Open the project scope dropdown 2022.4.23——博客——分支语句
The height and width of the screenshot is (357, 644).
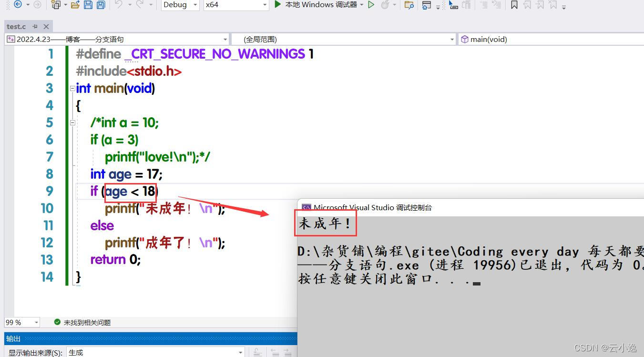click(117, 39)
